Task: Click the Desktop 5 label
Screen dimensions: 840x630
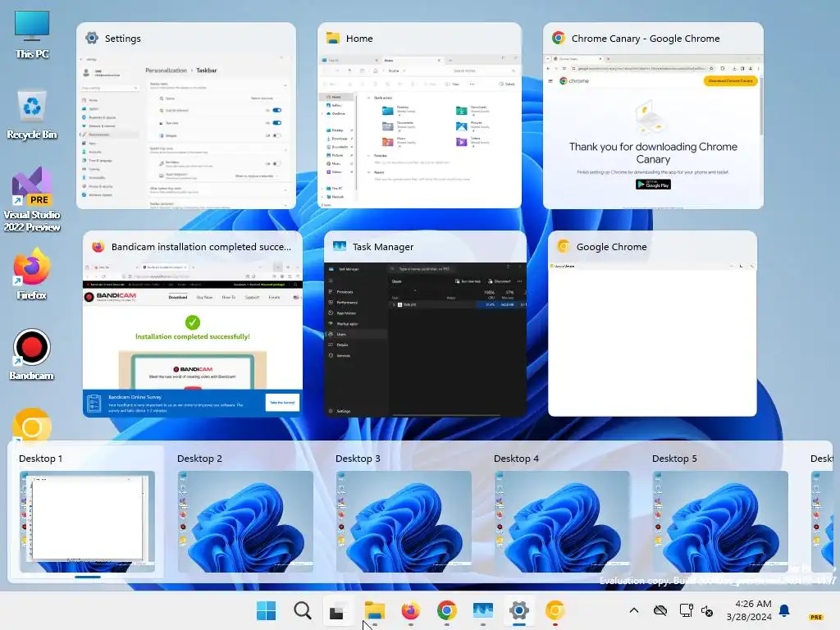Action: pos(674,459)
